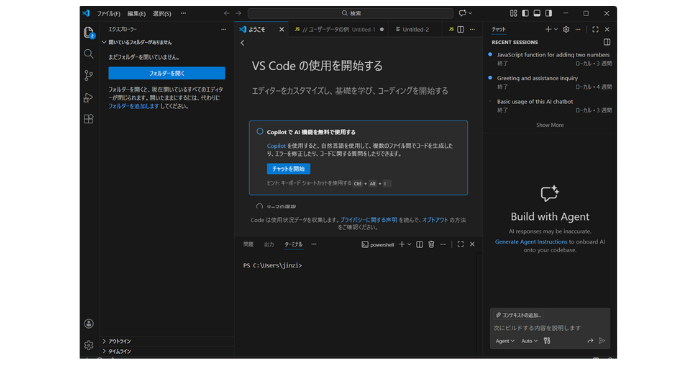
Task: Click the フォルダーを開く button
Action: (166, 73)
